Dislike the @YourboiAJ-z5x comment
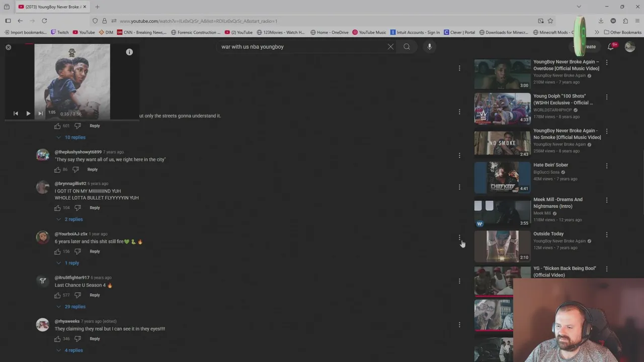 click(77, 251)
